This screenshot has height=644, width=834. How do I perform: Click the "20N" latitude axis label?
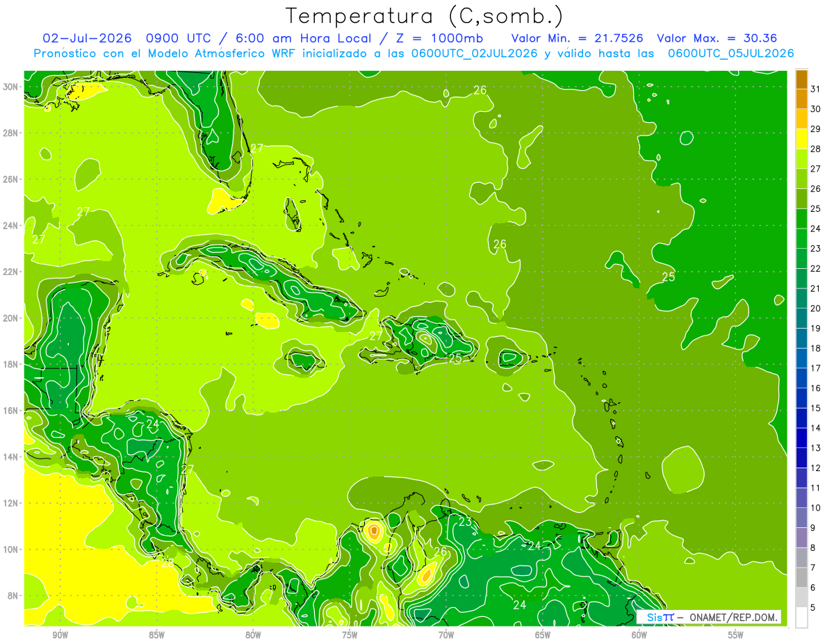click(x=12, y=317)
